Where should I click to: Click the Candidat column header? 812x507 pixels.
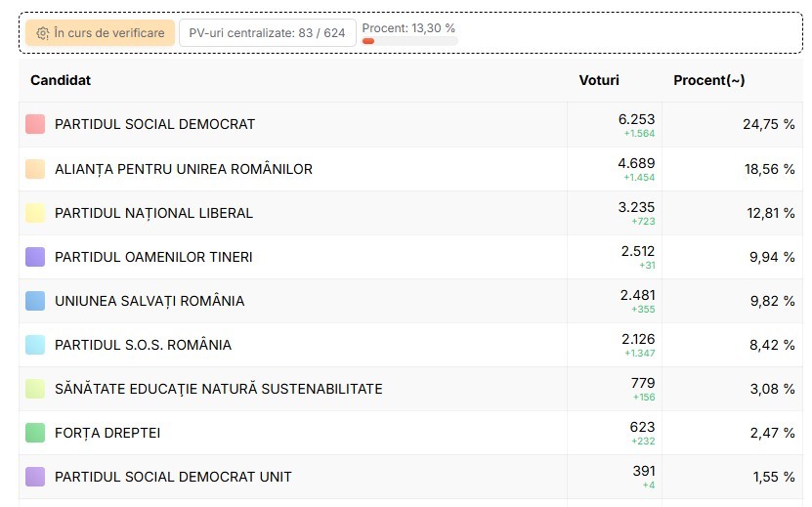61,80
